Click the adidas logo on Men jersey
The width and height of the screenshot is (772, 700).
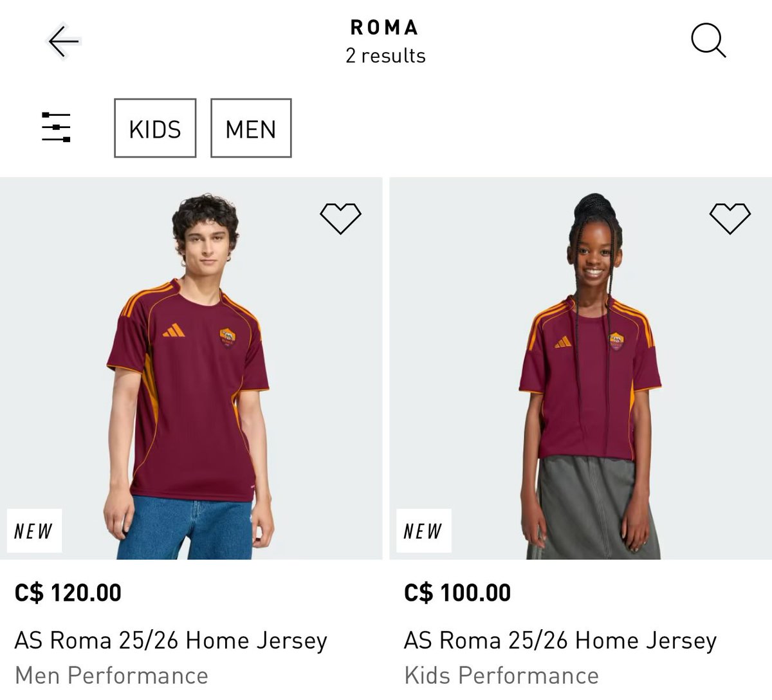174,329
